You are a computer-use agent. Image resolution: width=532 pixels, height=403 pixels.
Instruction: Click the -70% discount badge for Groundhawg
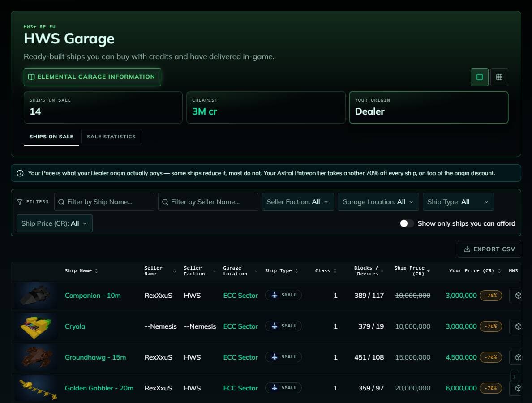pos(491,357)
